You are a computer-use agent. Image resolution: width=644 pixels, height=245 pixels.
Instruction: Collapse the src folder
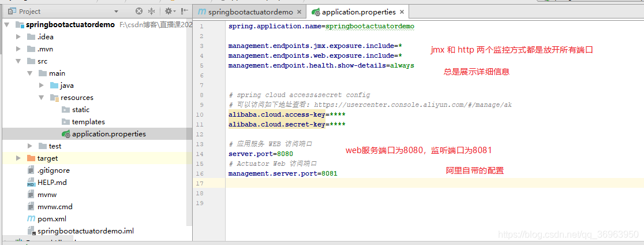coord(18,61)
